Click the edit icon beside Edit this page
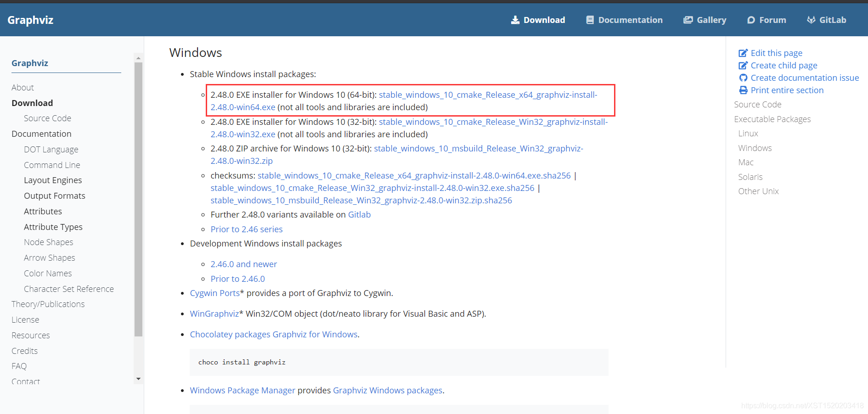This screenshot has height=414, width=868. coord(743,53)
